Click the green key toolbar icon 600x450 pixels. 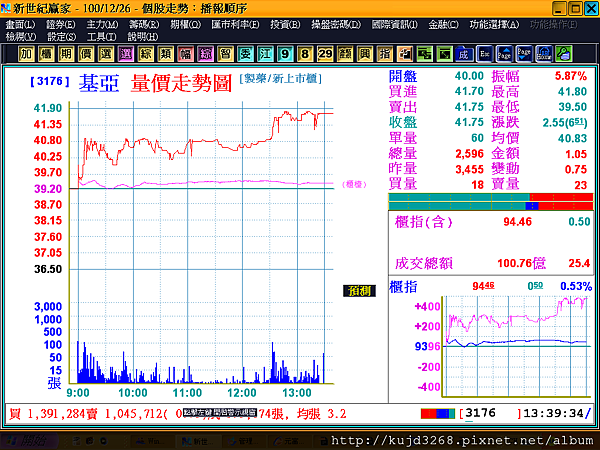pos(564,54)
